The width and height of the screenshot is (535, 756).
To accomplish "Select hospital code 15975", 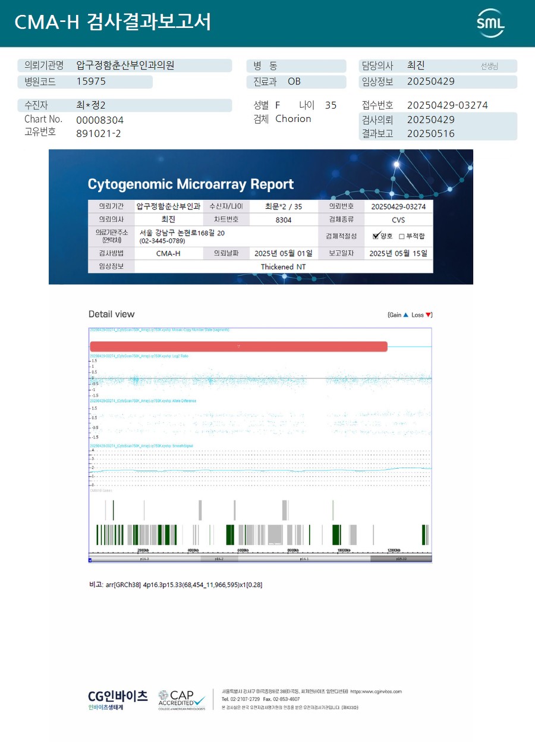I will pos(91,81).
